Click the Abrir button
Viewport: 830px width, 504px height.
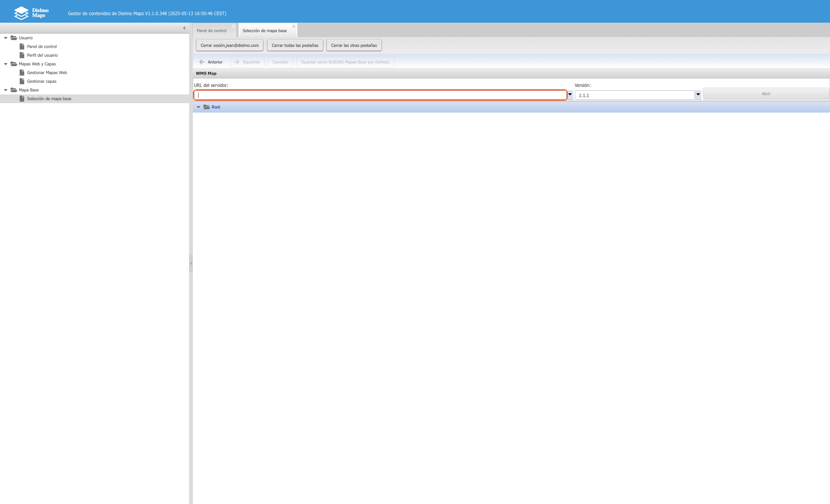[x=766, y=94]
